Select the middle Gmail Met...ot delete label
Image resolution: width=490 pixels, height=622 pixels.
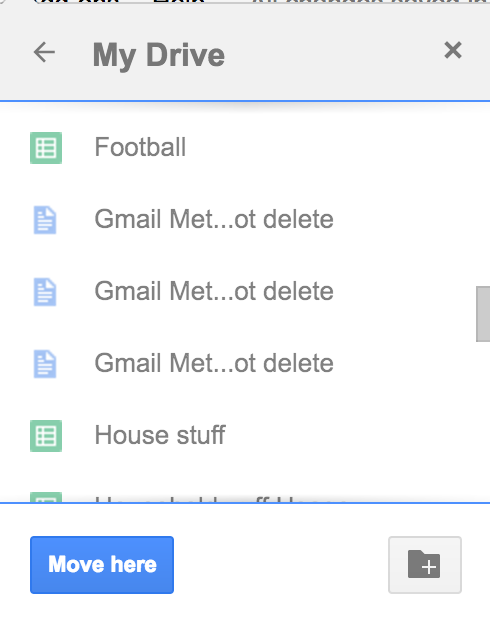point(214,291)
